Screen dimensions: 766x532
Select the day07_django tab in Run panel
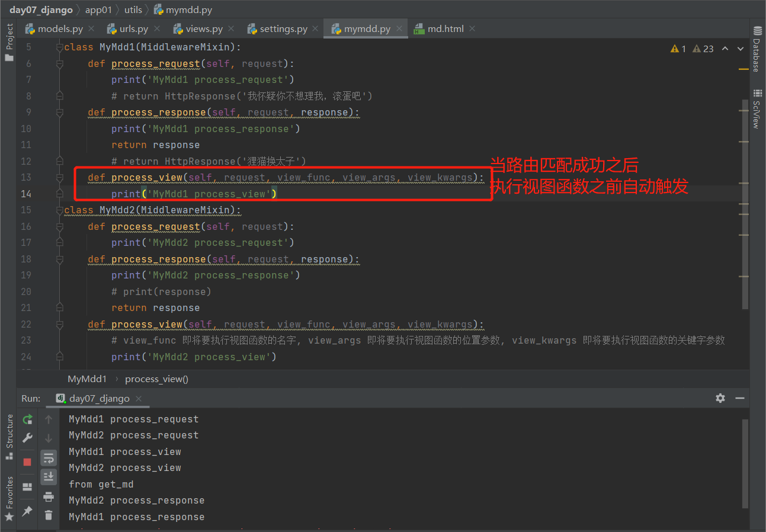(x=99, y=398)
